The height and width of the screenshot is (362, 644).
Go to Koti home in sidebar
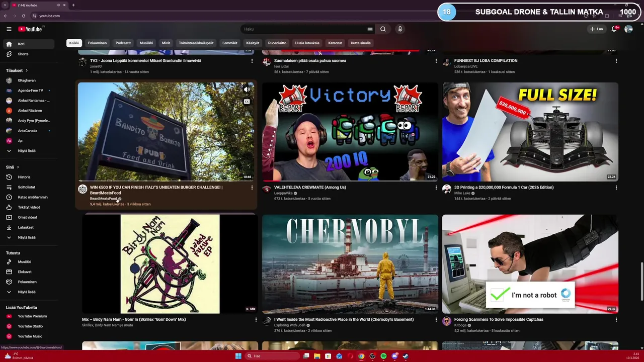coord(29,44)
